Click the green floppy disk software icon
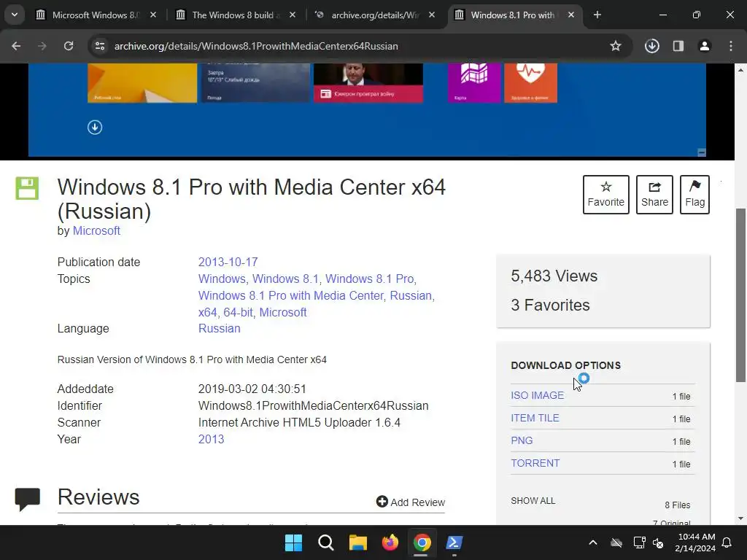This screenshot has height=560, width=747. [x=27, y=188]
